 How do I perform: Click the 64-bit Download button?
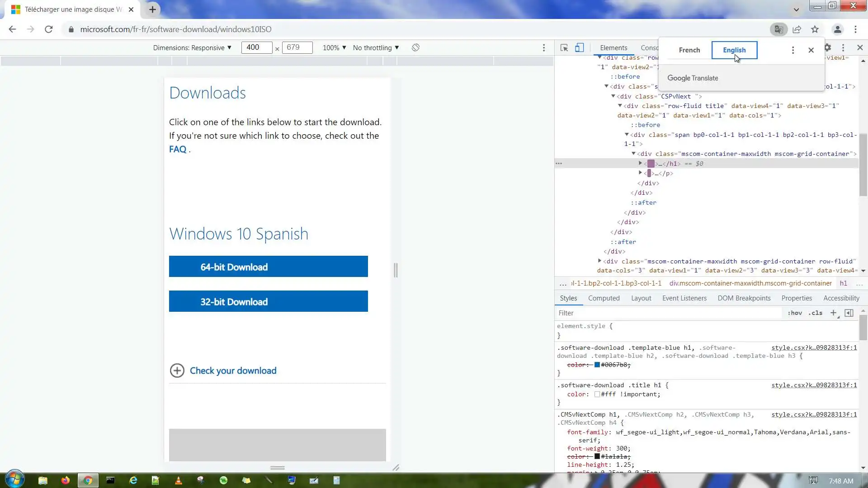(x=268, y=267)
